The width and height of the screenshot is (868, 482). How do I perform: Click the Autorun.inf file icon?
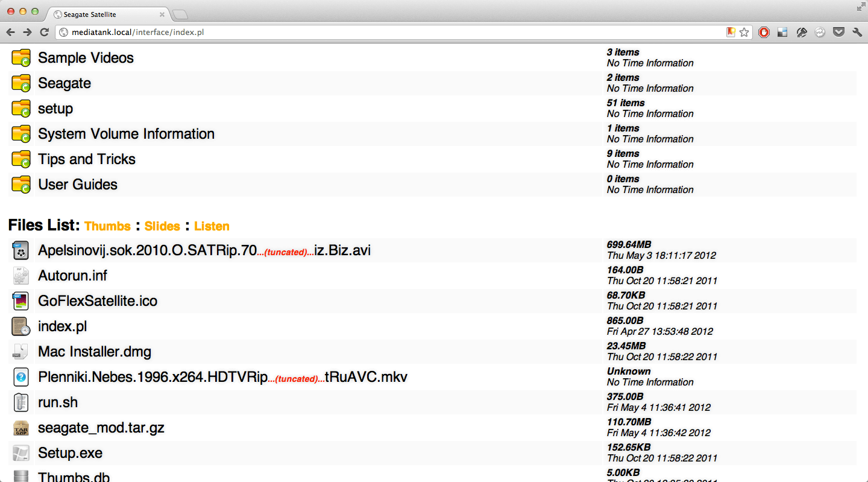[21, 276]
